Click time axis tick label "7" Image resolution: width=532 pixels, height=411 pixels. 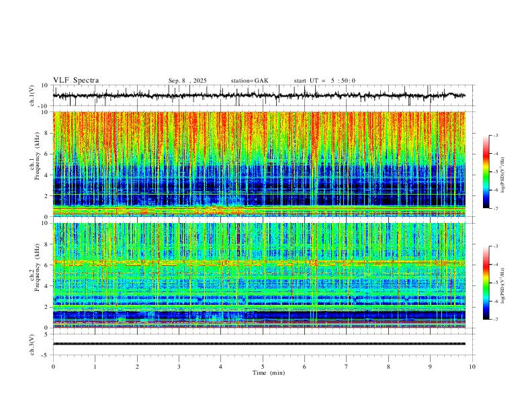tap(347, 367)
